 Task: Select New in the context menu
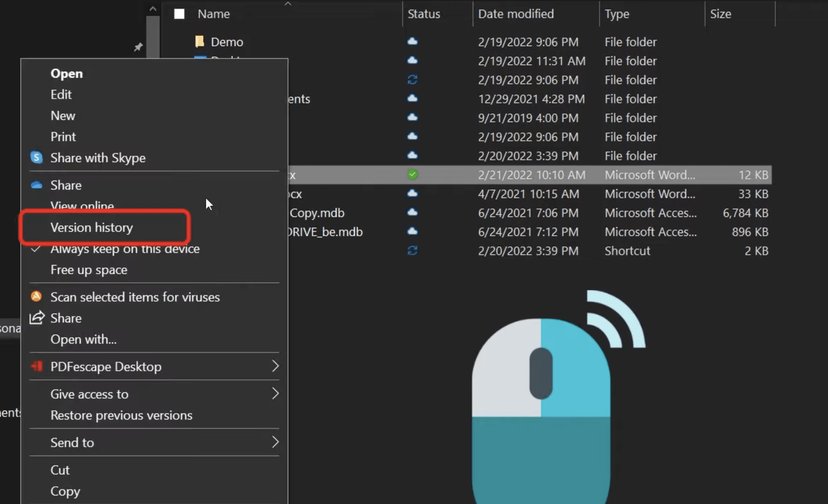coord(63,116)
